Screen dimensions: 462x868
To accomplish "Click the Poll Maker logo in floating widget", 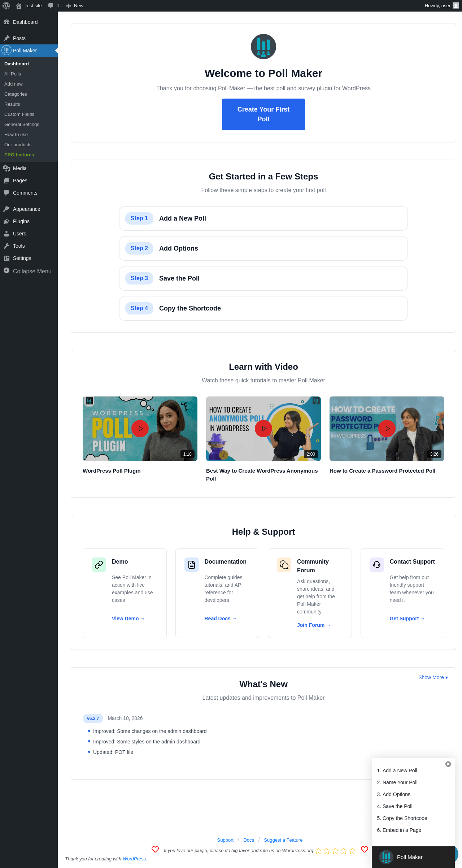I will 386,857.
